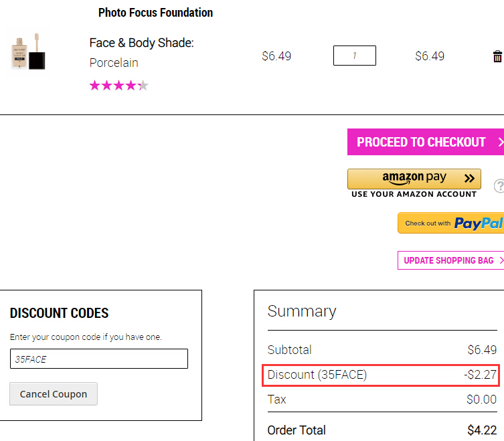Click the Proceed to Checkout button
Viewport: 504px width, 441px height.
(x=426, y=142)
